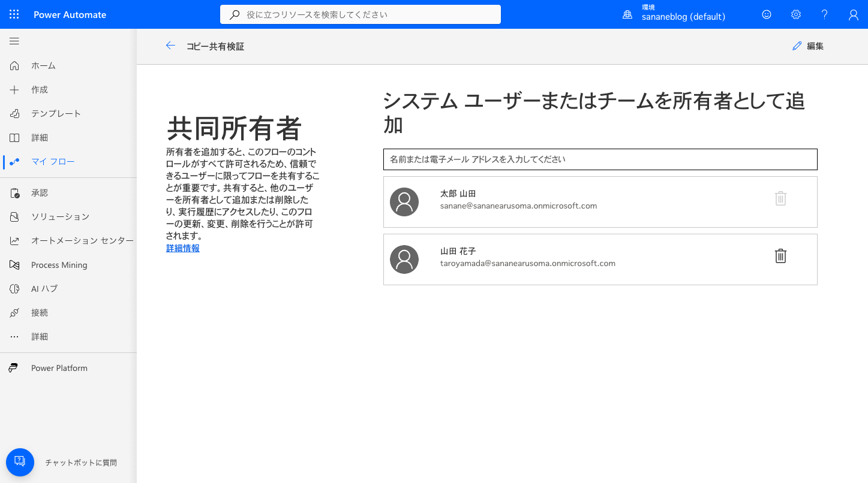Click the plus icon beside 作成
This screenshot has height=483, width=868.
[14, 89]
